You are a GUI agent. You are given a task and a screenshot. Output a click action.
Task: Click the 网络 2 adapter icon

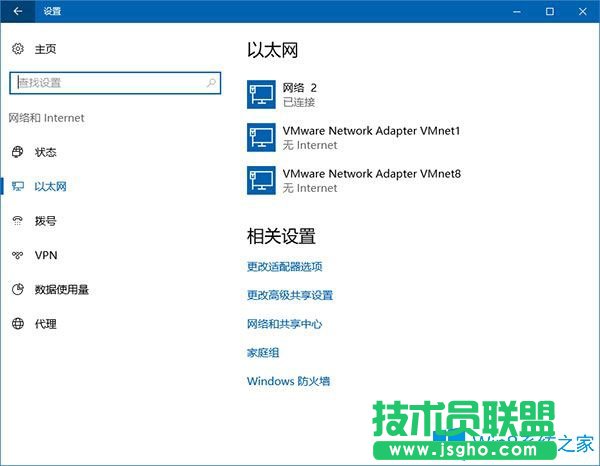click(x=261, y=95)
